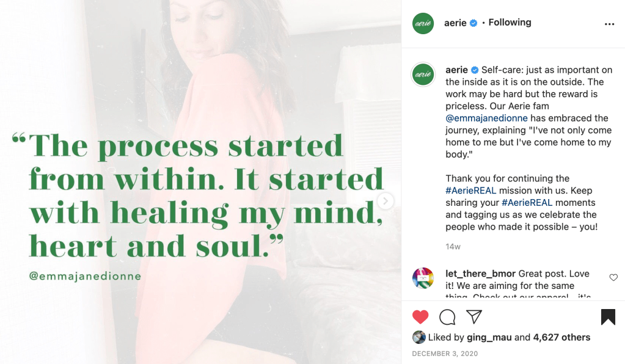Click the verified badge in header
The image size is (625, 364).
[x=473, y=23]
